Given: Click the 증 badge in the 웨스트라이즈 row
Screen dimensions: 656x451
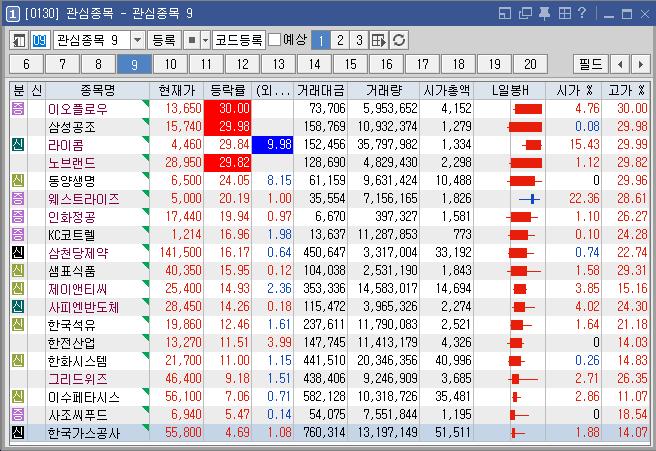Looking at the screenshot, I should (x=18, y=199).
